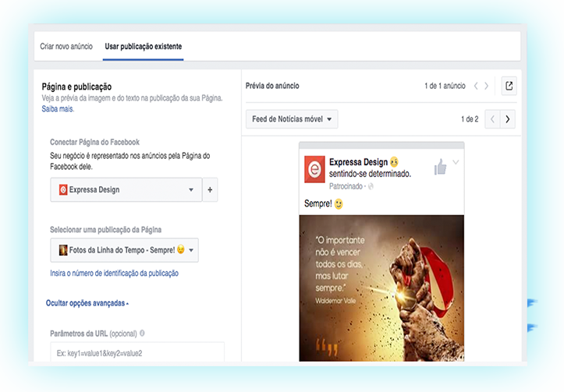The width and height of the screenshot is (564, 392).
Task: Click next placement arrow beside 1 de 2
Action: [508, 119]
